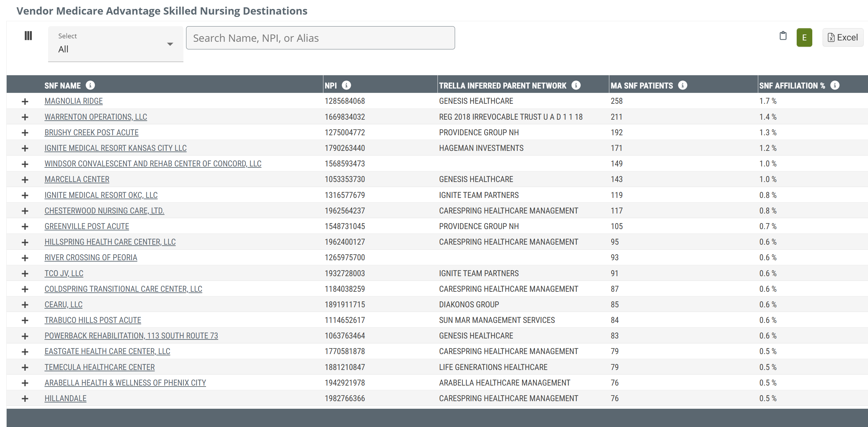Sort by SNF NAME column header
Viewport: 868px width, 427px height.
[x=62, y=86]
